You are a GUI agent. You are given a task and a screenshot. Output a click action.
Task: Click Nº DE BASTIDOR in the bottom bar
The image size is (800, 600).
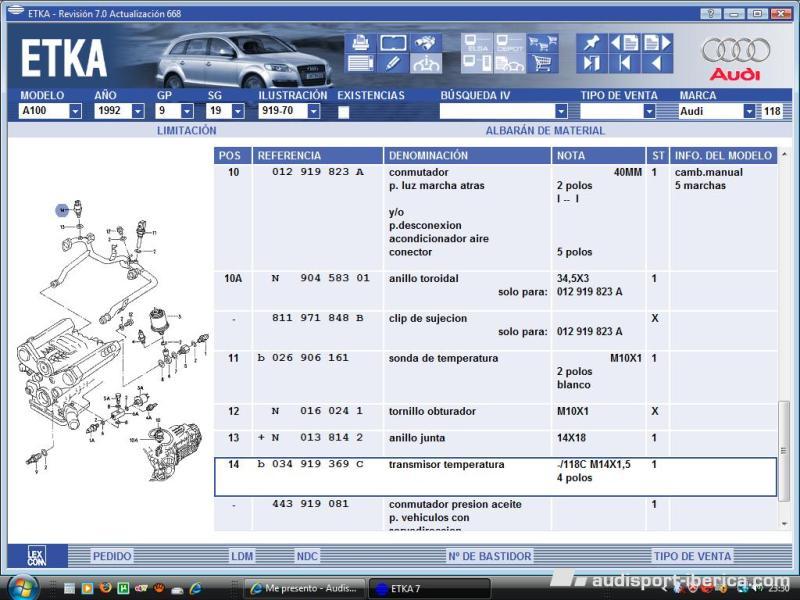[489, 556]
